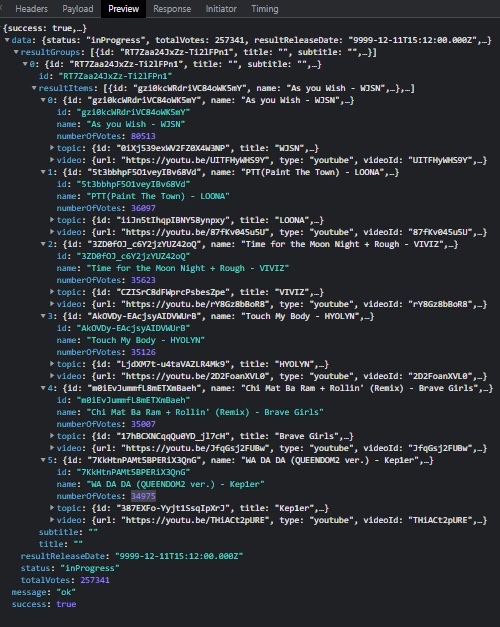Collapse resultGroups item 0 with id RT7Zaa24JxZz

tap(25, 64)
